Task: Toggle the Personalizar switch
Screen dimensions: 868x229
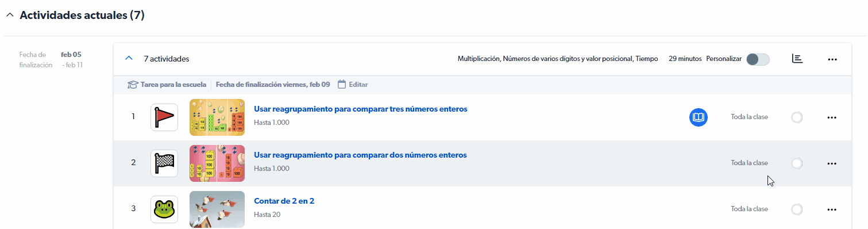Action: [x=758, y=59]
